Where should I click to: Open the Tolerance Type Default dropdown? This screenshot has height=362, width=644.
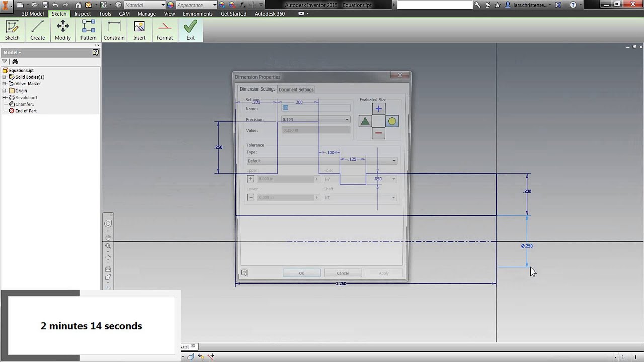click(321, 161)
